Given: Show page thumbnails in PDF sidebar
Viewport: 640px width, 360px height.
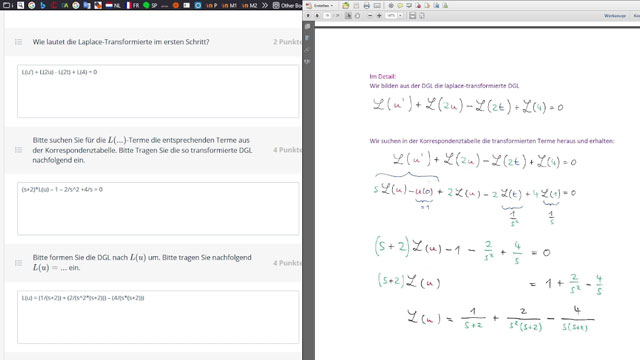Looking at the screenshot, I should [x=307, y=27].
